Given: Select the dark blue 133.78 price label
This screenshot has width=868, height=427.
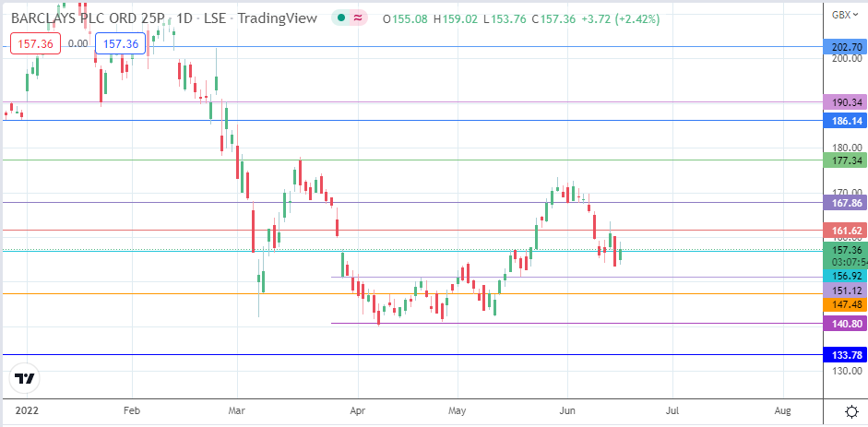Looking at the screenshot, I should tap(845, 354).
